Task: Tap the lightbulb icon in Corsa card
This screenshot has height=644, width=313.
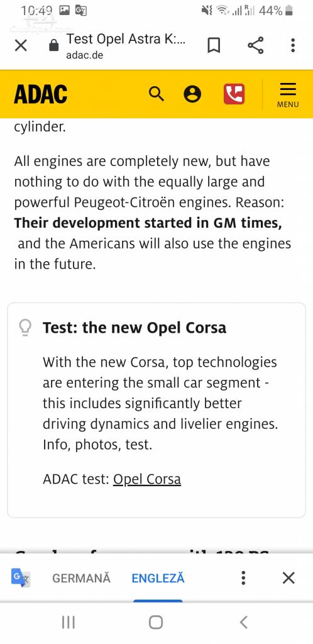Action: [x=25, y=328]
